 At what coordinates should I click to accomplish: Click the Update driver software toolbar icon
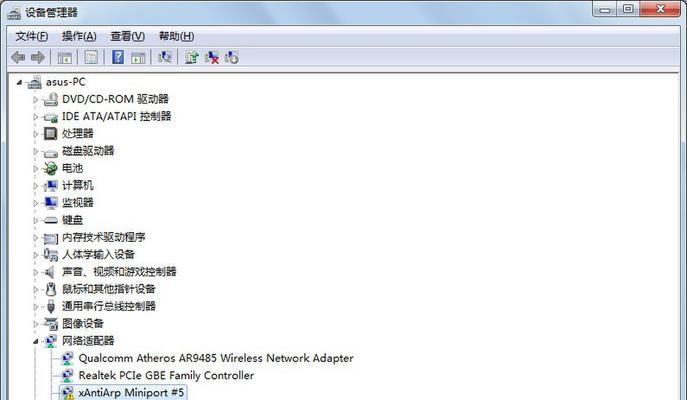191,57
